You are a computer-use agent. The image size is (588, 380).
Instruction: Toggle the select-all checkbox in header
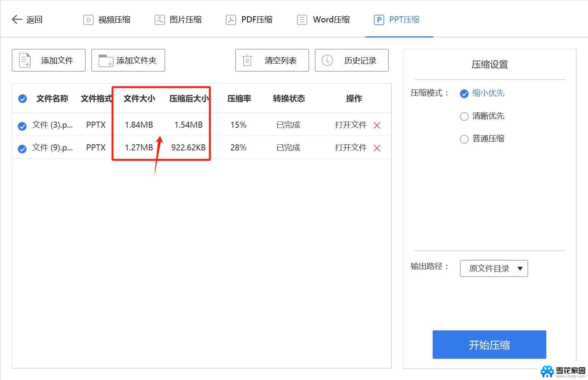tap(22, 99)
